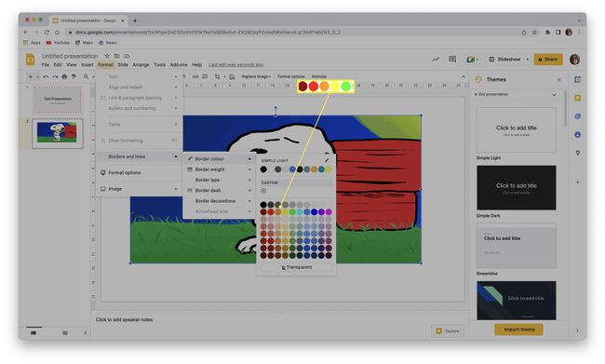This screenshot has height=364, width=605.
Task: Pick the green swatch in the bright colour row
Action: pos(292,212)
